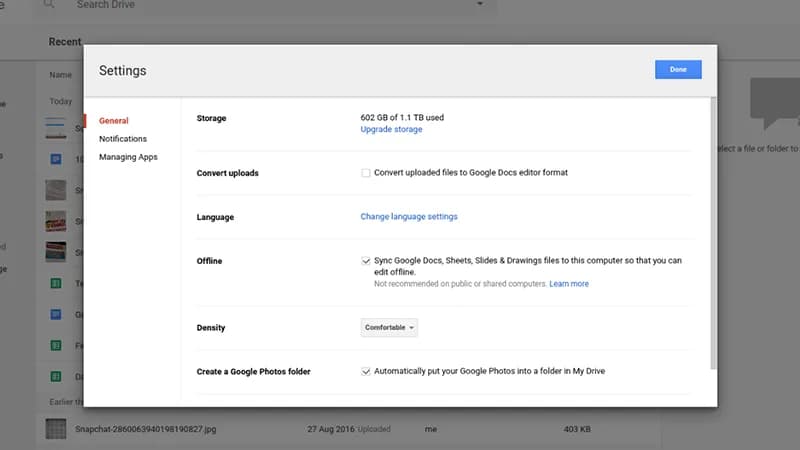This screenshot has width=800, height=450.
Task: Click the settings dialog vertical scrollbar
Action: click(x=712, y=230)
